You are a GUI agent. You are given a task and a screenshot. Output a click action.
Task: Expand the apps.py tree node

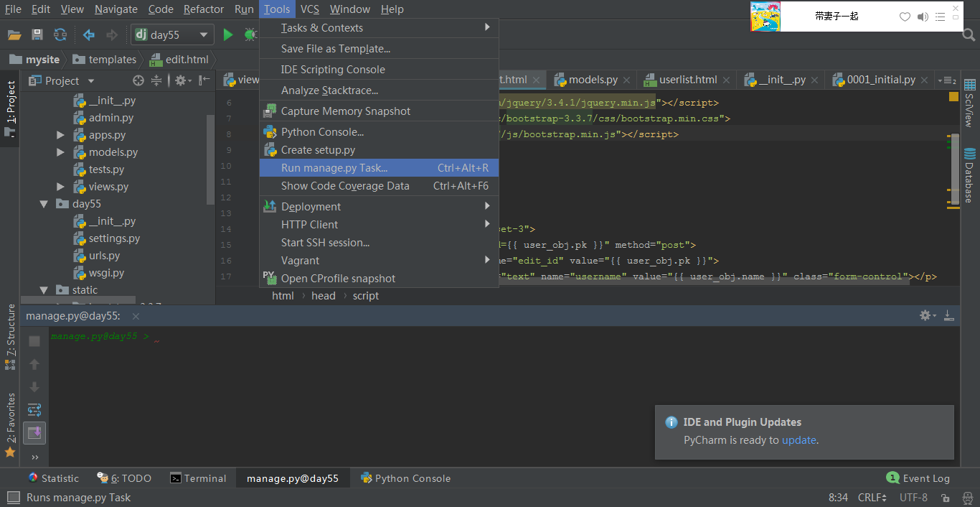(61, 135)
